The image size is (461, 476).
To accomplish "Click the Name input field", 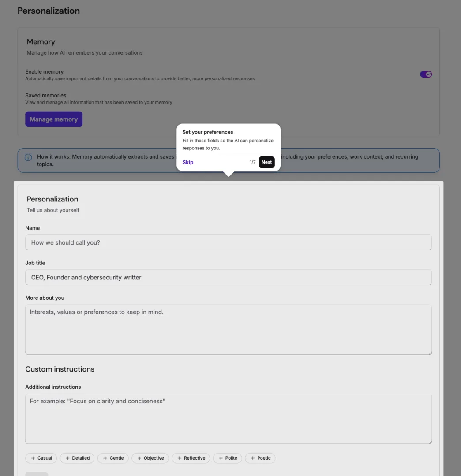I will point(228,242).
